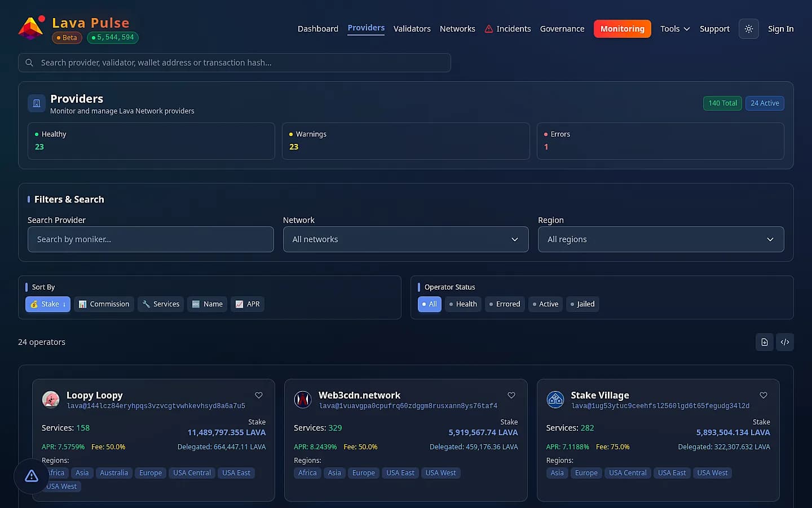Click Loopy Loopy's USA Central region tag
This screenshot has width=812, height=508.
192,473
